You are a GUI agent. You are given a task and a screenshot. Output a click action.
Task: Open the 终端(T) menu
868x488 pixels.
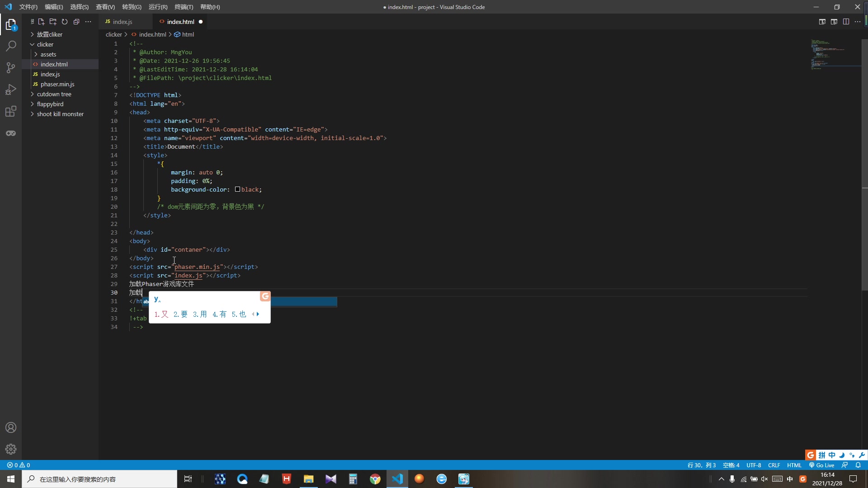point(184,7)
